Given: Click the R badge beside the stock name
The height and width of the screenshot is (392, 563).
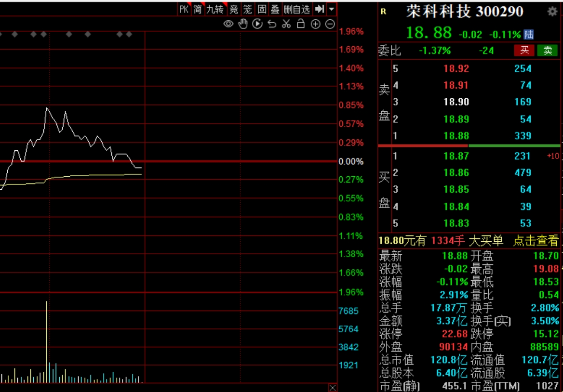Looking at the screenshot, I should click(384, 12).
